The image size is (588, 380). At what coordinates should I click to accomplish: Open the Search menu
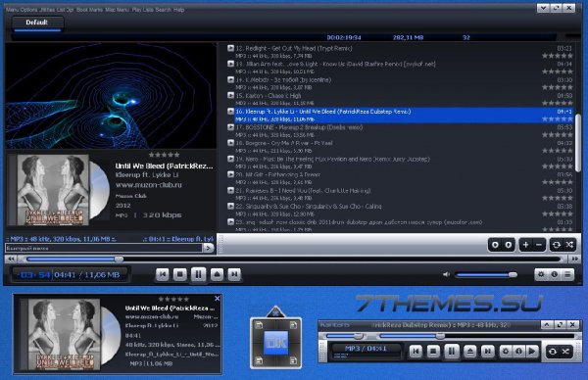pyautogui.click(x=163, y=10)
